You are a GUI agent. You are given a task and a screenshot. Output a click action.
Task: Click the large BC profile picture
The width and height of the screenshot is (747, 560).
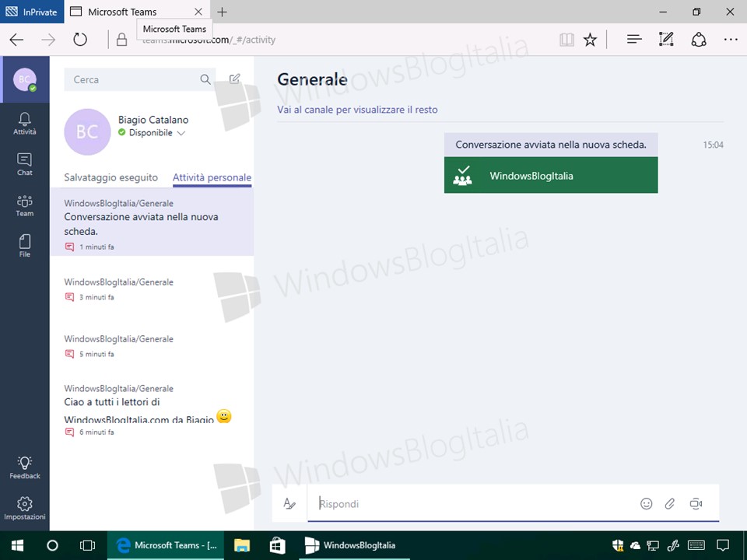pos(87,132)
